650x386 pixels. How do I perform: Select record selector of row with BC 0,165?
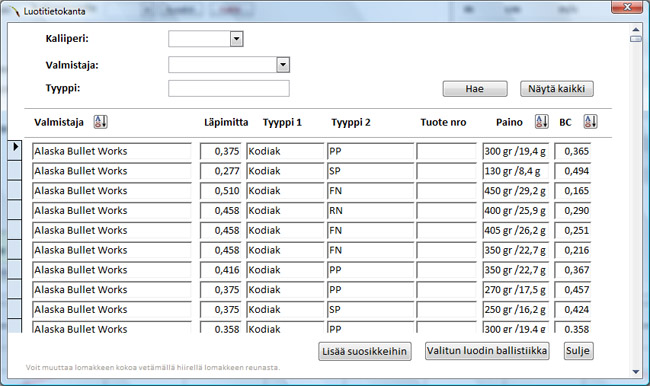tap(15, 190)
